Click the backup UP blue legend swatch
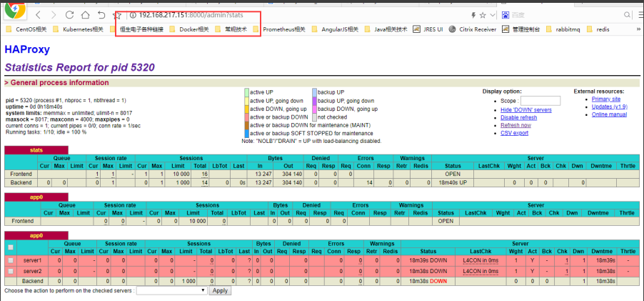This screenshot has width=644, height=301. tap(314, 92)
